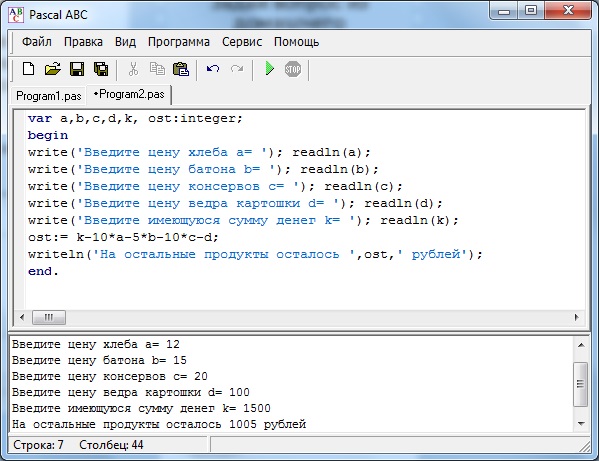Image resolution: width=599 pixels, height=461 pixels.
Task: Click the 'Столбец: 44' status bar entry
Action: (111, 445)
